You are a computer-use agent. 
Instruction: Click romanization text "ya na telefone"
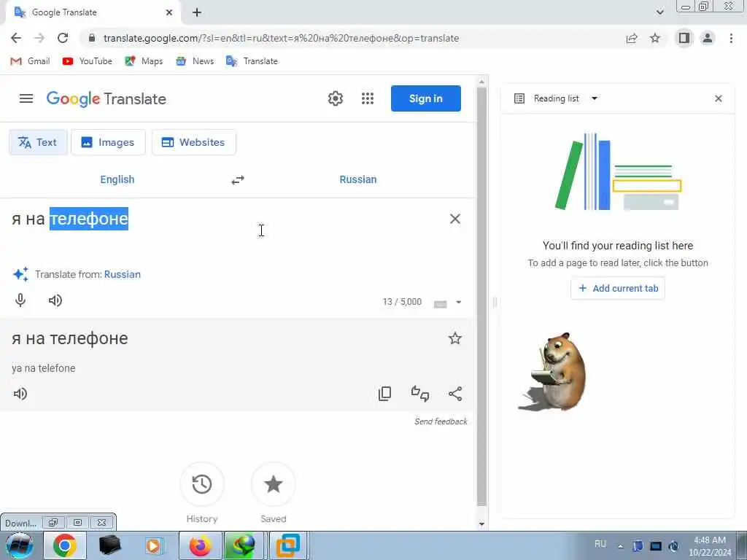point(43,368)
